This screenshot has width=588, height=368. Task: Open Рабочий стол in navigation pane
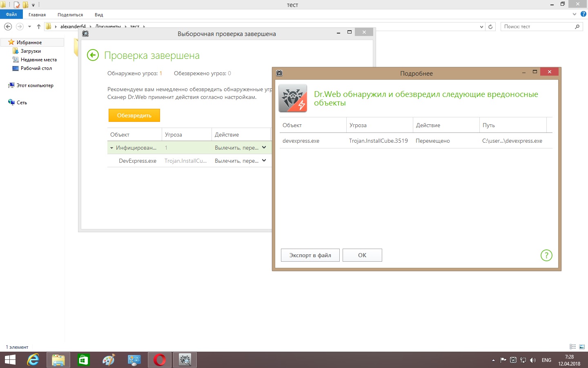click(x=36, y=68)
